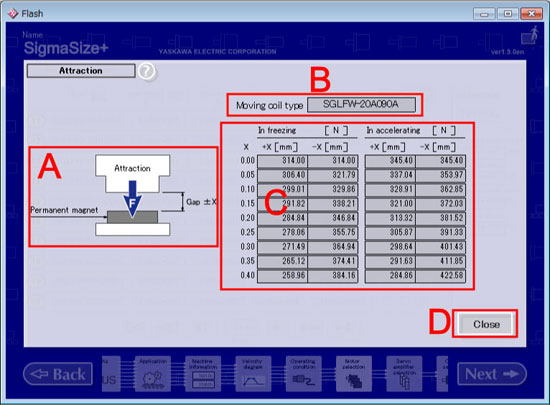Click the exit running-man icon in the top corner

(x=530, y=35)
